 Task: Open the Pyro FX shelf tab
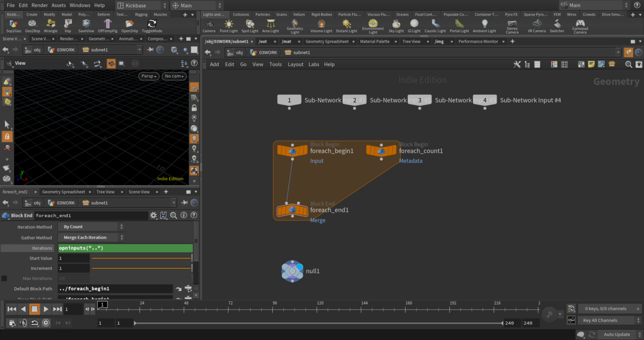(511, 15)
